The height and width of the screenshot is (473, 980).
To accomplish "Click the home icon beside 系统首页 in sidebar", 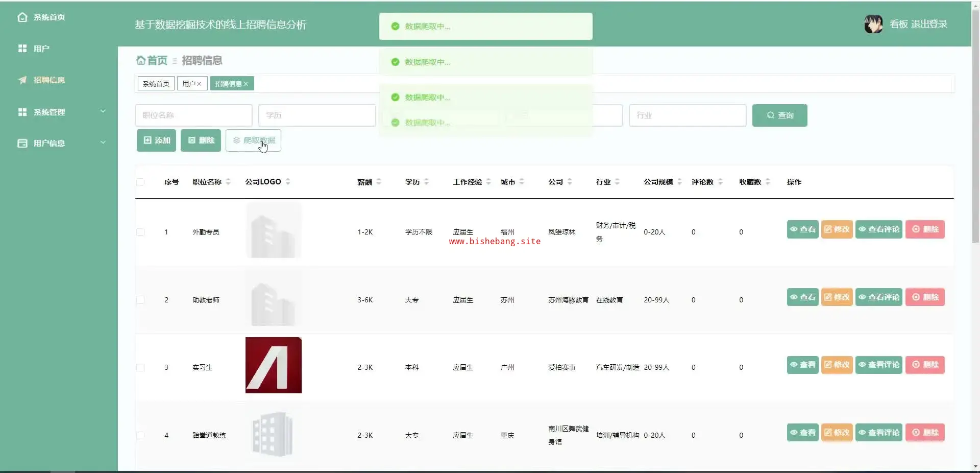I will [x=22, y=17].
